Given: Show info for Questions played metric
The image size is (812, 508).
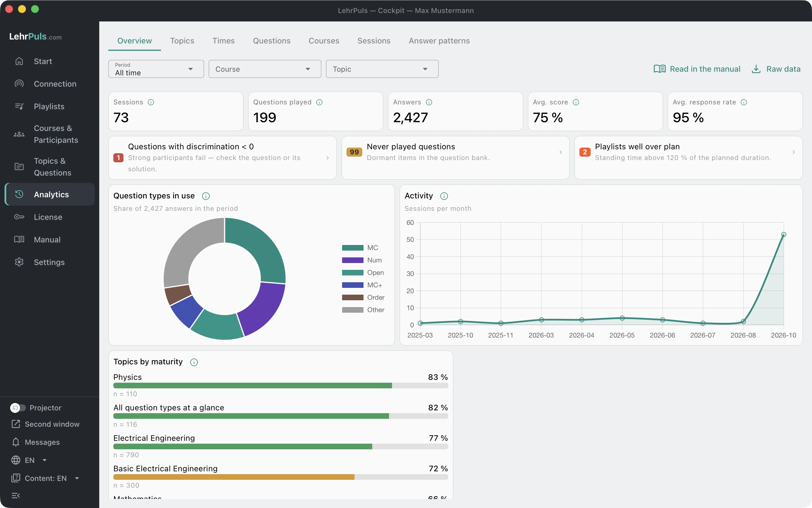Looking at the screenshot, I should 319,102.
